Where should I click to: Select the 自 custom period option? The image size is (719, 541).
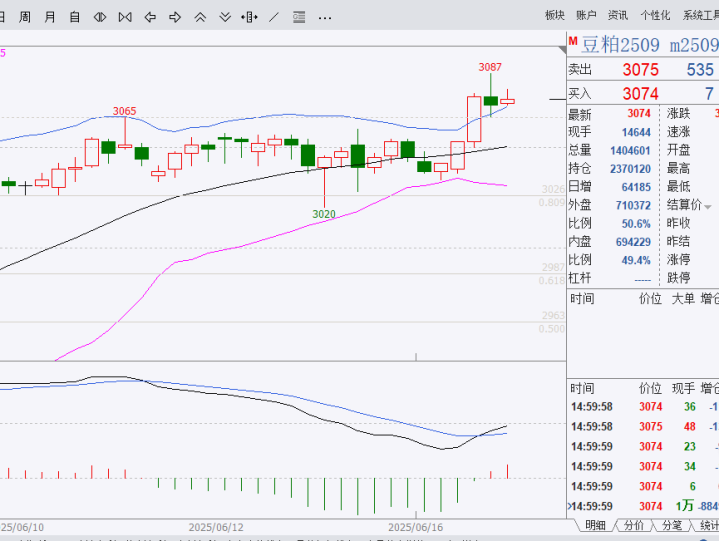click(x=75, y=16)
